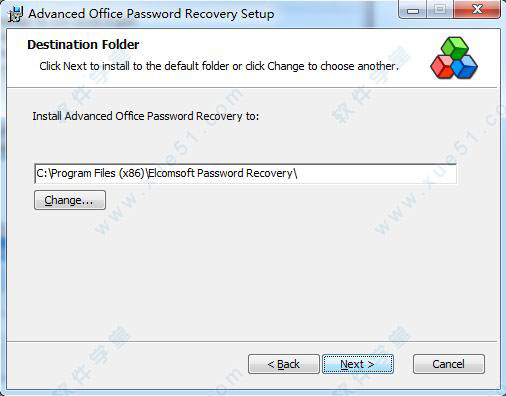Proceed with the Next > button
The image size is (506, 396).
click(358, 364)
